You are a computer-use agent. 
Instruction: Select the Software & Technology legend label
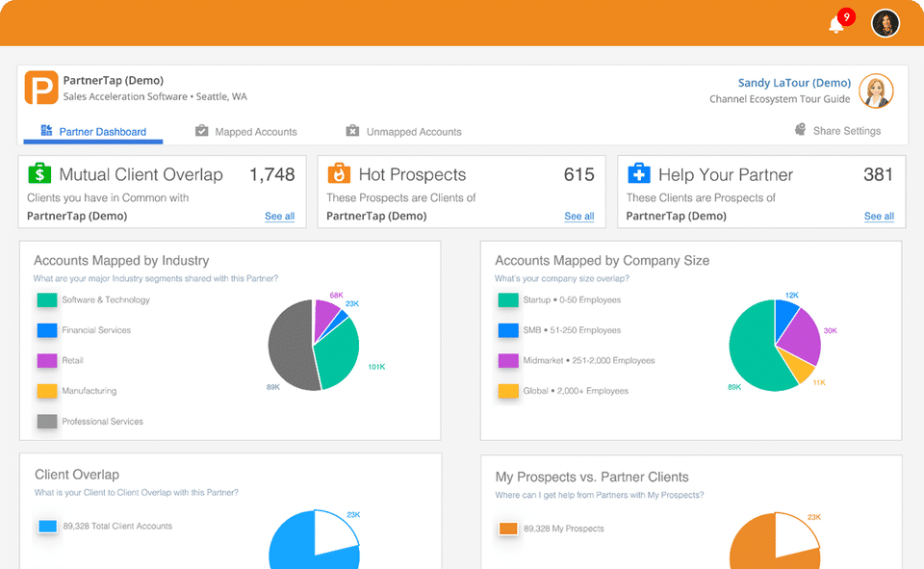(x=106, y=299)
